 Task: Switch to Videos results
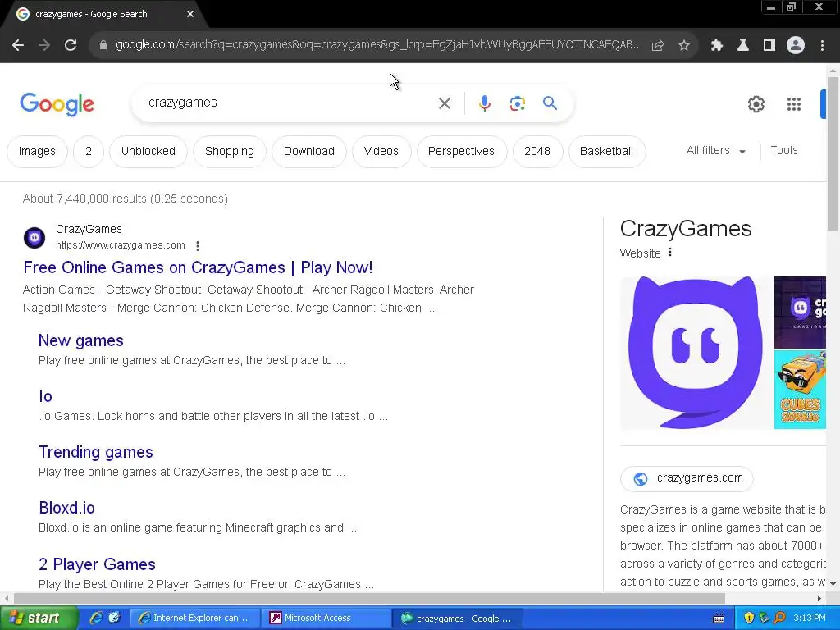pyautogui.click(x=381, y=152)
